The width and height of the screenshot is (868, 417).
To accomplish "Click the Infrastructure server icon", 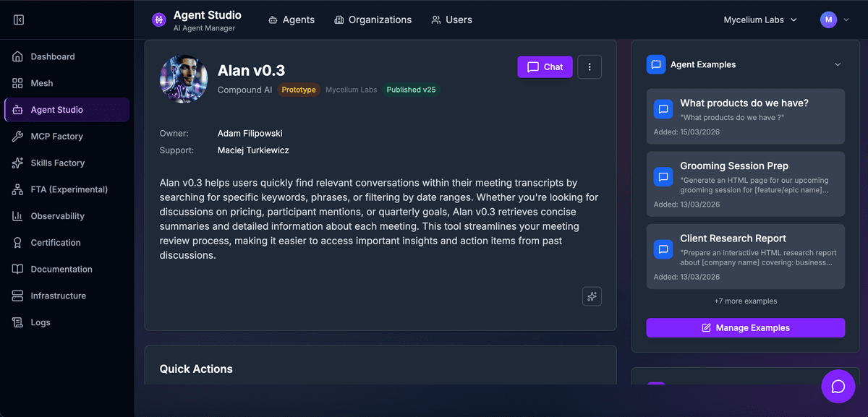I will pos(17,296).
